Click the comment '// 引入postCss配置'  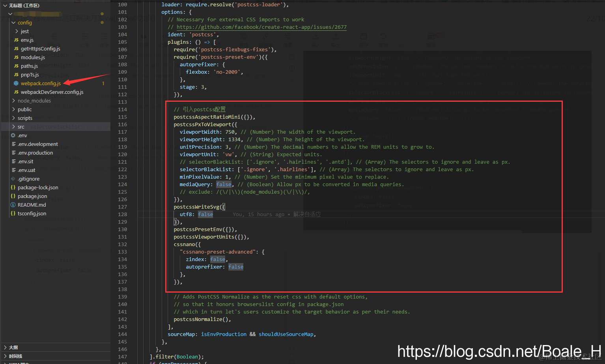tap(200, 110)
